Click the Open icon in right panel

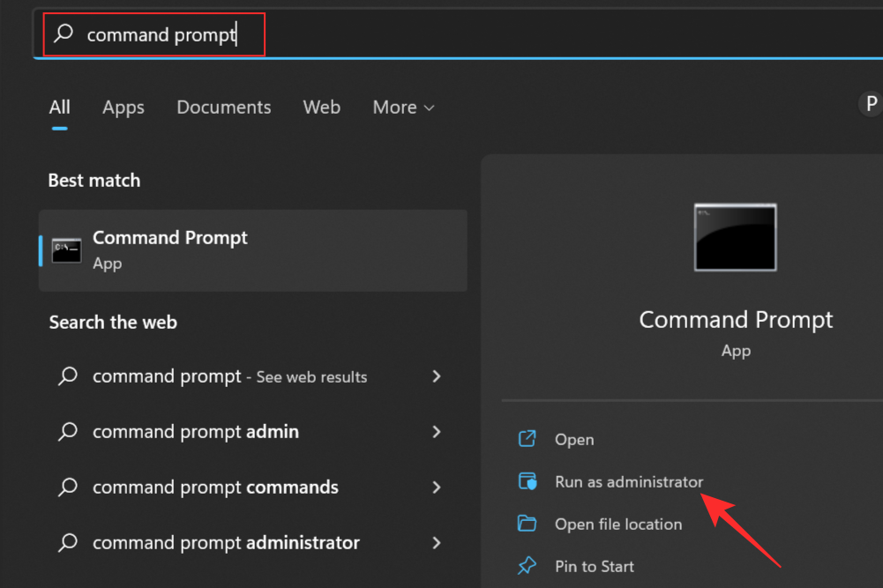528,439
